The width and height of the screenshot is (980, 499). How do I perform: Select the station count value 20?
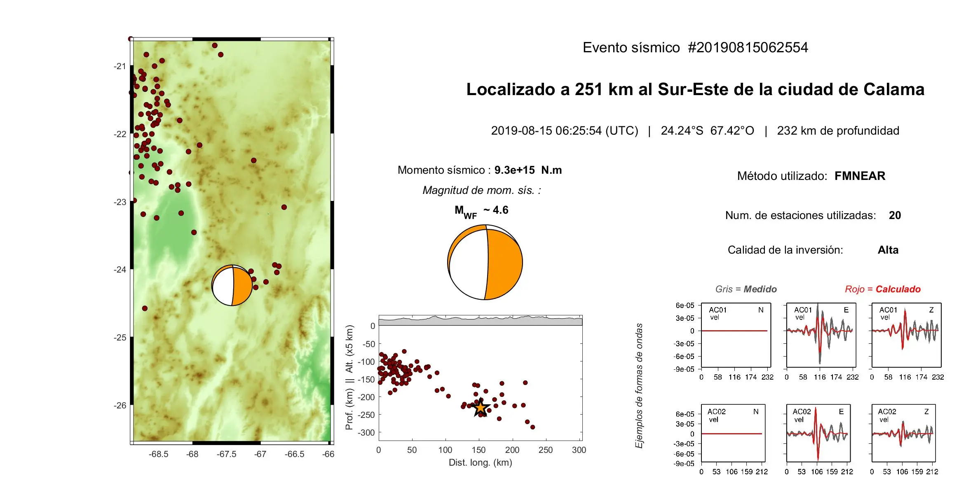(895, 215)
